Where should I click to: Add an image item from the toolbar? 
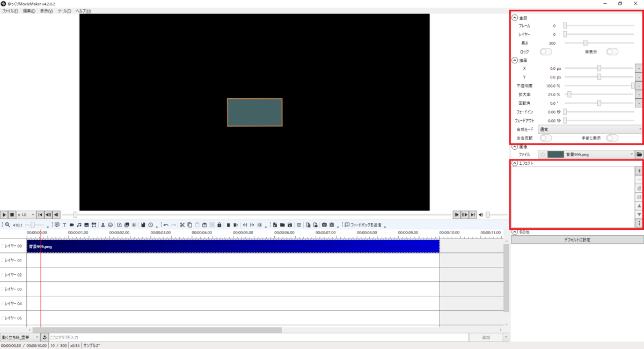86,225
